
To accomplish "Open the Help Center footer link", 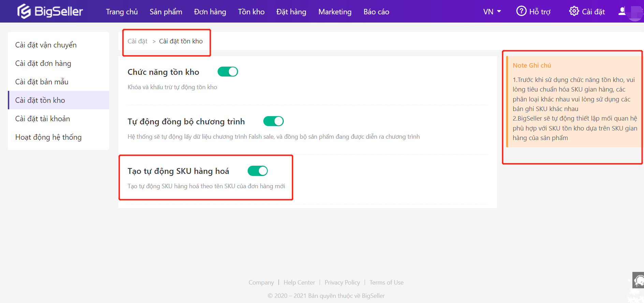I will coord(299,283).
